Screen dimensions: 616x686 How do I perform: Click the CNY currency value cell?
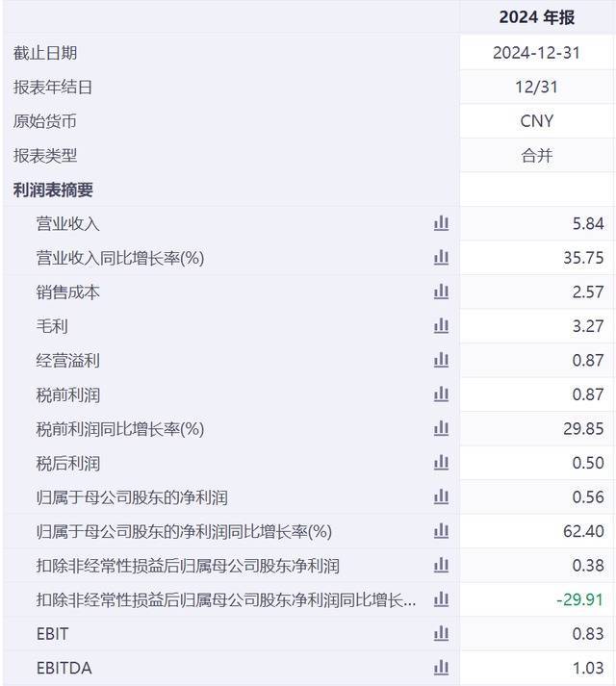pos(536,121)
